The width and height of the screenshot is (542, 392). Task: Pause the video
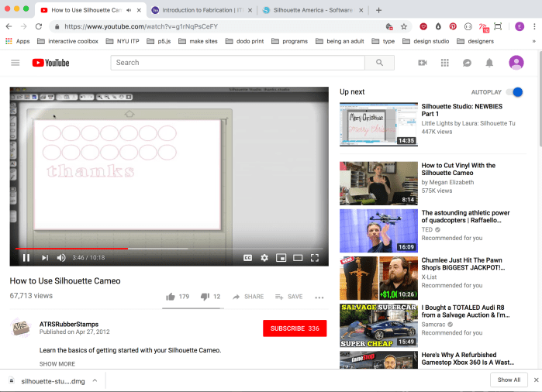(26, 258)
